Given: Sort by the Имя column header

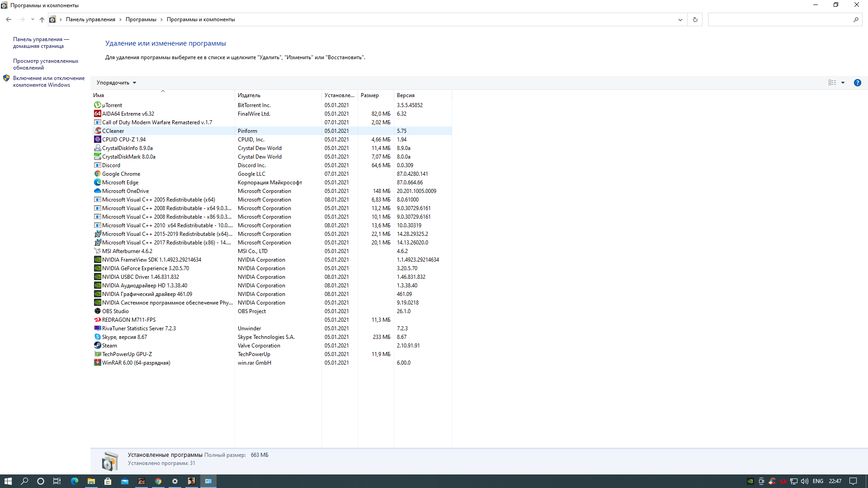Looking at the screenshot, I should click(x=163, y=95).
